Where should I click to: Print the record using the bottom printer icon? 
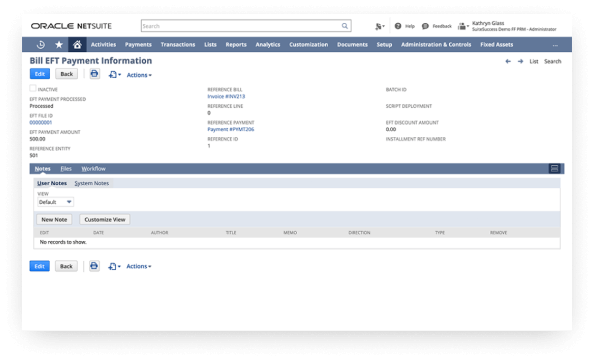pyautogui.click(x=94, y=266)
